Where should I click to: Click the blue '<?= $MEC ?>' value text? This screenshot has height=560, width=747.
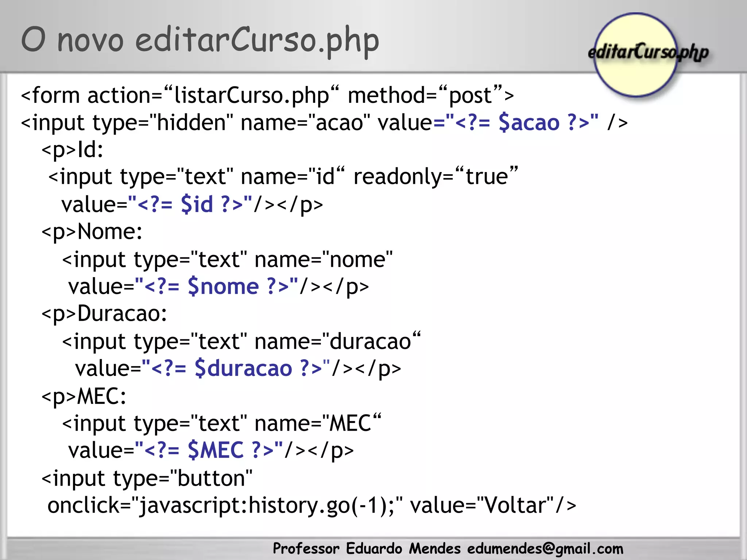pos(209,451)
